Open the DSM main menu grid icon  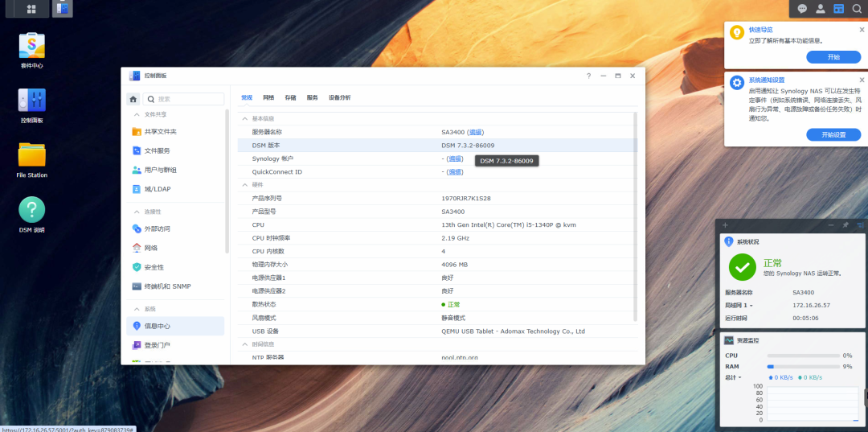pos(31,9)
